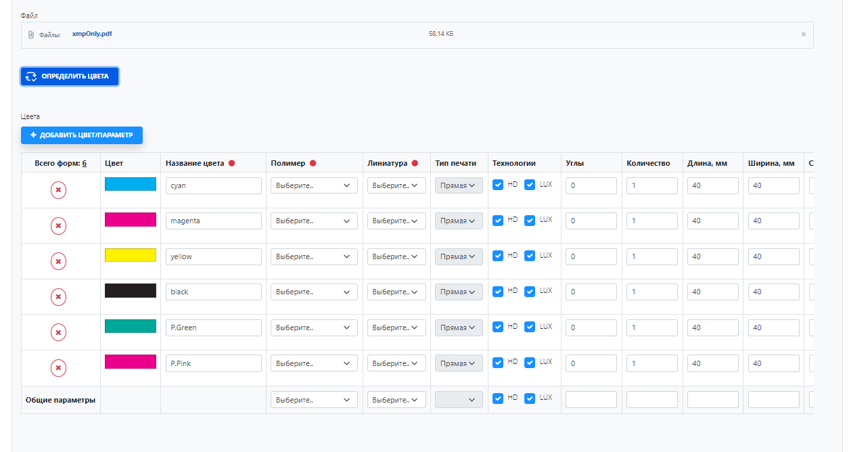Open the Полимер dropdown for P.Green
Screen dimensions: 868x452
coord(314,327)
